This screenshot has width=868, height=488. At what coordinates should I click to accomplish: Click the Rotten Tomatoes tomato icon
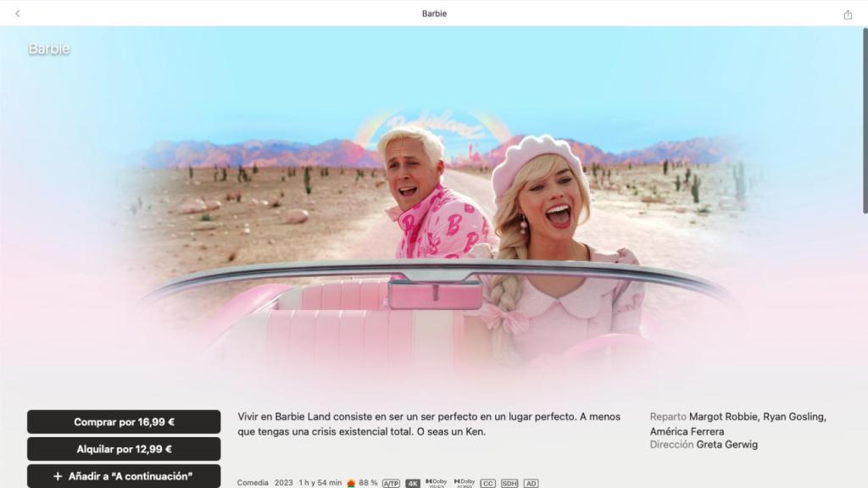click(x=350, y=483)
